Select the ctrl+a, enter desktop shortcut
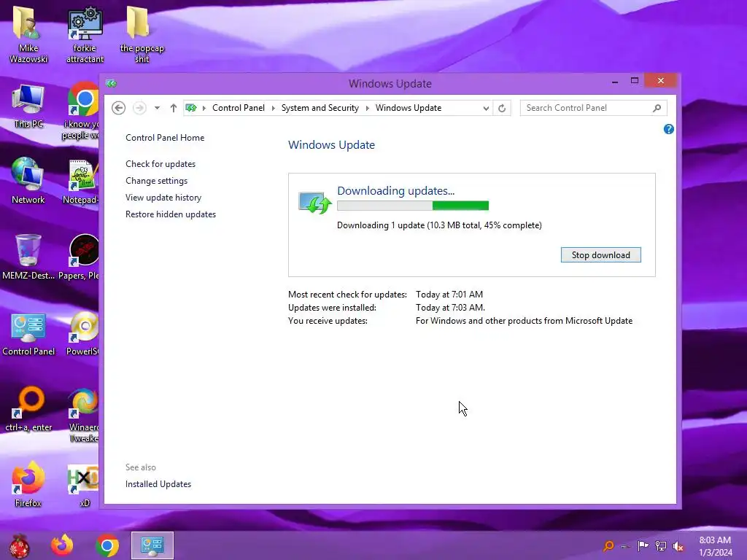747x560 pixels. click(x=28, y=408)
